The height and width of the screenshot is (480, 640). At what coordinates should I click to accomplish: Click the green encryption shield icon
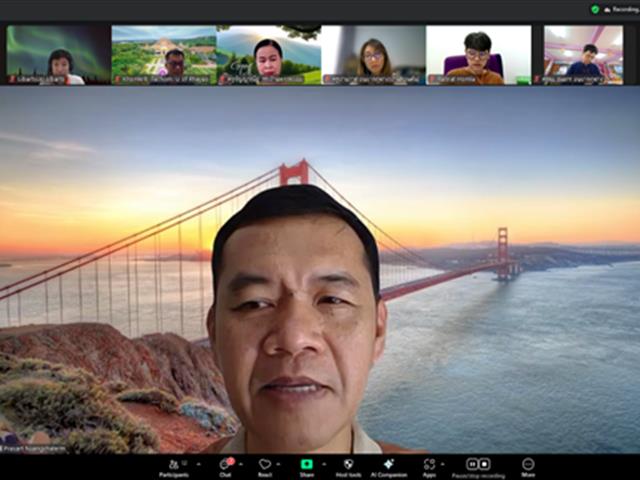coord(595,9)
